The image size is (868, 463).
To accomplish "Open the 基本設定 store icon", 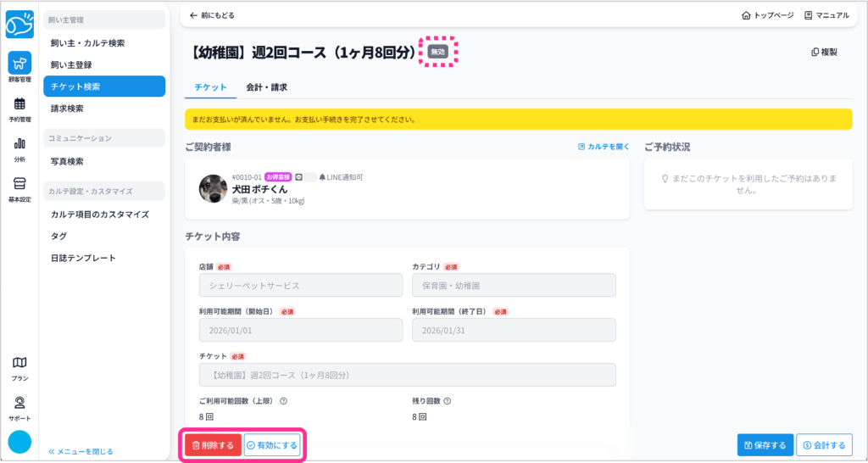I will pyautogui.click(x=19, y=188).
